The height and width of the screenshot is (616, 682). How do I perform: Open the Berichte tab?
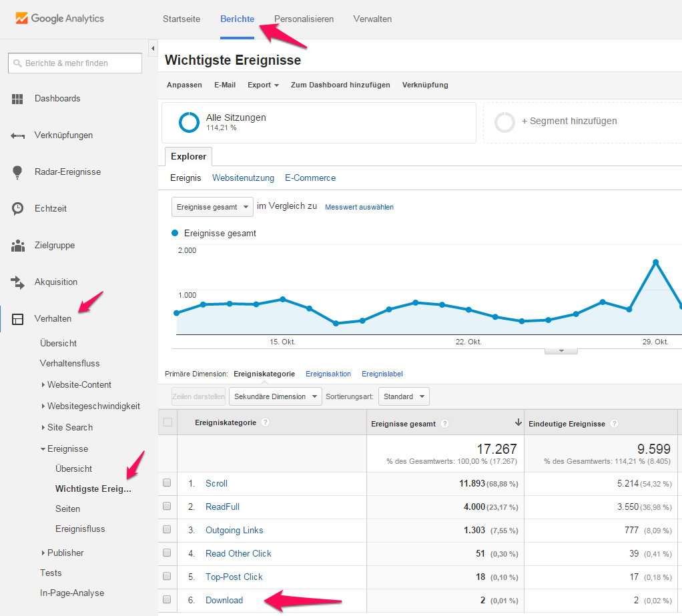(x=237, y=19)
